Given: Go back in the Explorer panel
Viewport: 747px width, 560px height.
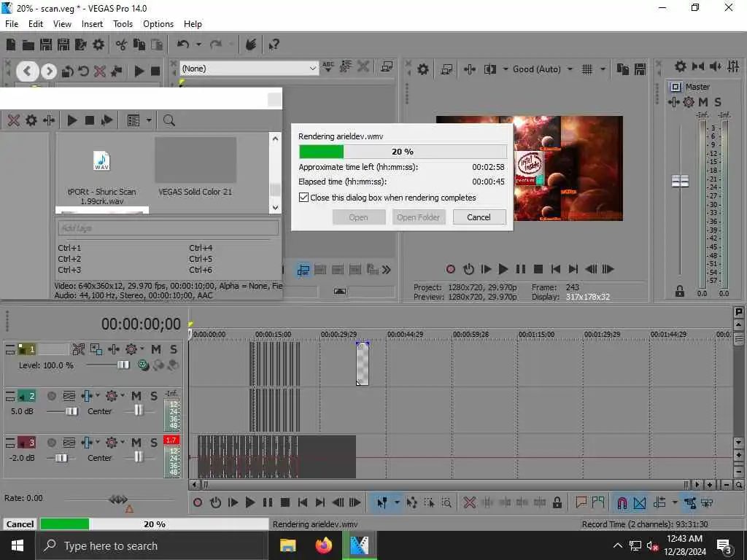Looking at the screenshot, I should (x=27, y=71).
